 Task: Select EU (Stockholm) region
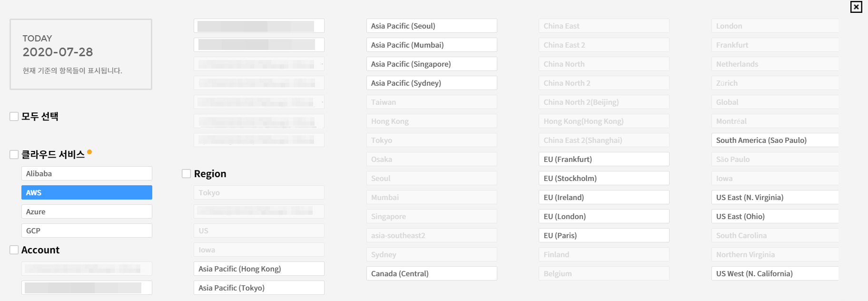click(x=604, y=178)
